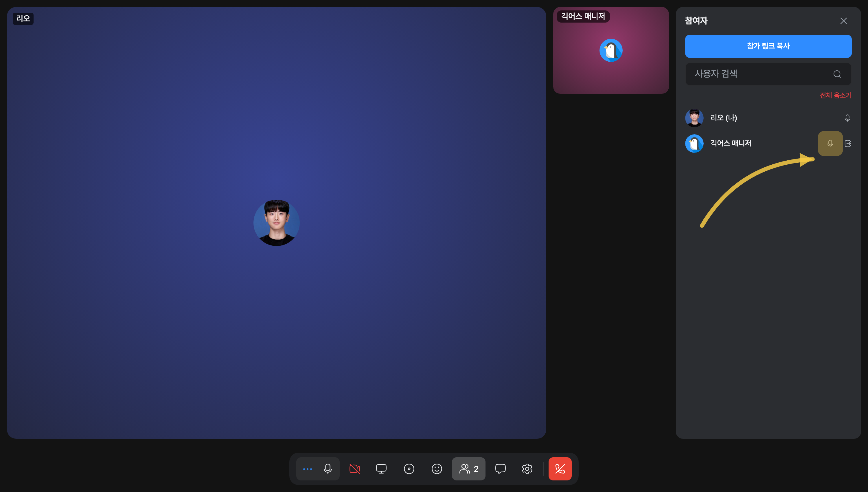
Task: Open settings gear in toolbar
Action: [x=527, y=469]
